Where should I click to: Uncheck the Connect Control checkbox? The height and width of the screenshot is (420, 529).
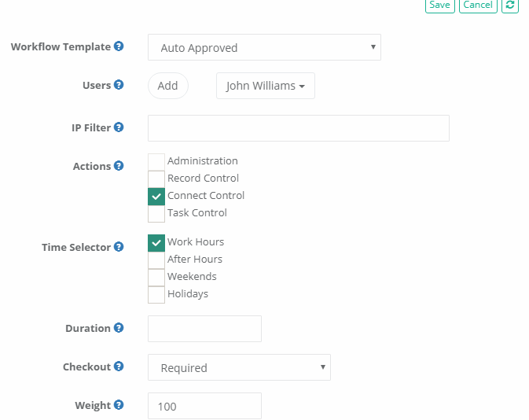click(x=156, y=196)
